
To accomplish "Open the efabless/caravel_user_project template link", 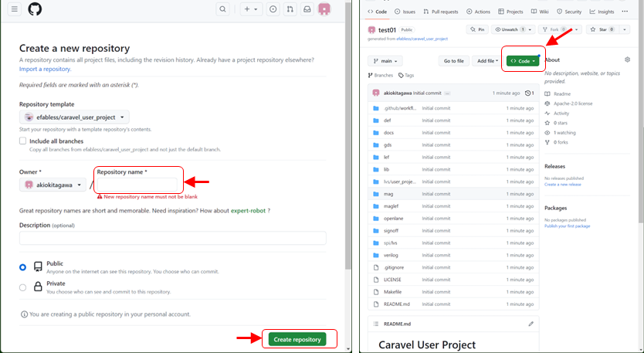I will (422, 39).
